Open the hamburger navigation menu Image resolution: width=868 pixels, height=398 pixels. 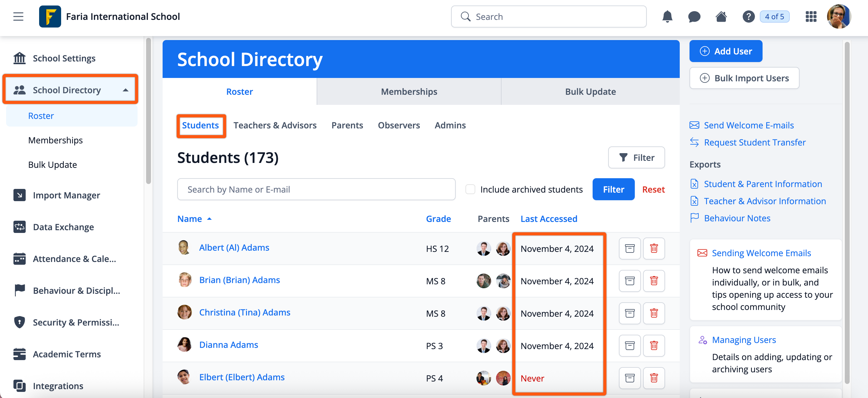click(19, 17)
